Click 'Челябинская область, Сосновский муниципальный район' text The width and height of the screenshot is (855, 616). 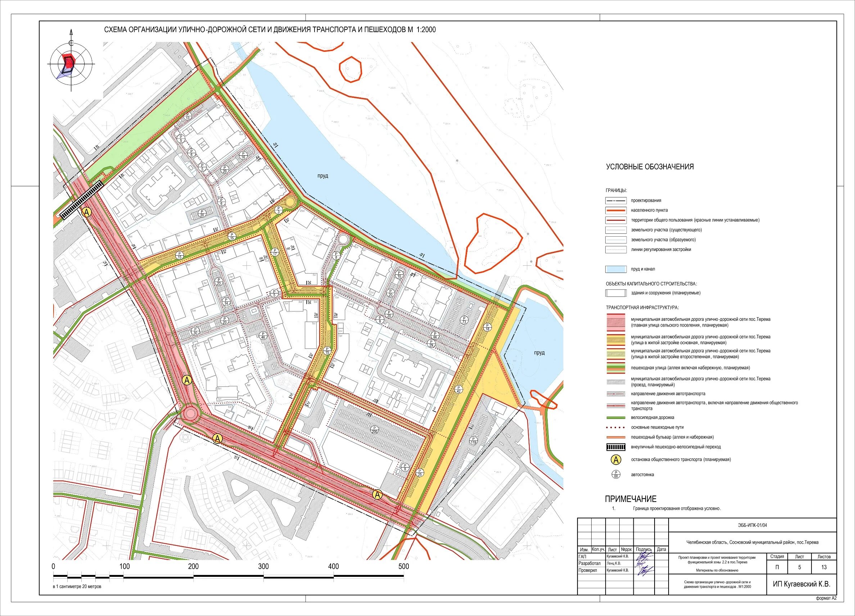[752, 542]
